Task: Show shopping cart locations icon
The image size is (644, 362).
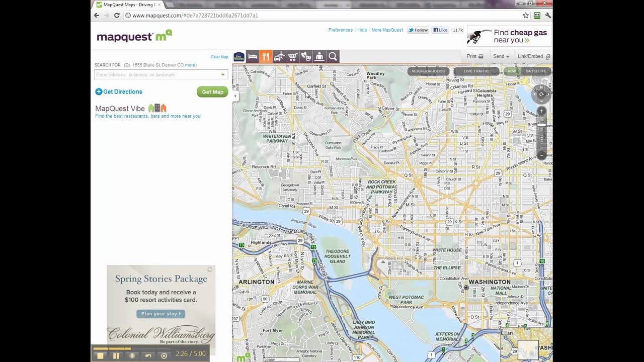Action: point(292,57)
